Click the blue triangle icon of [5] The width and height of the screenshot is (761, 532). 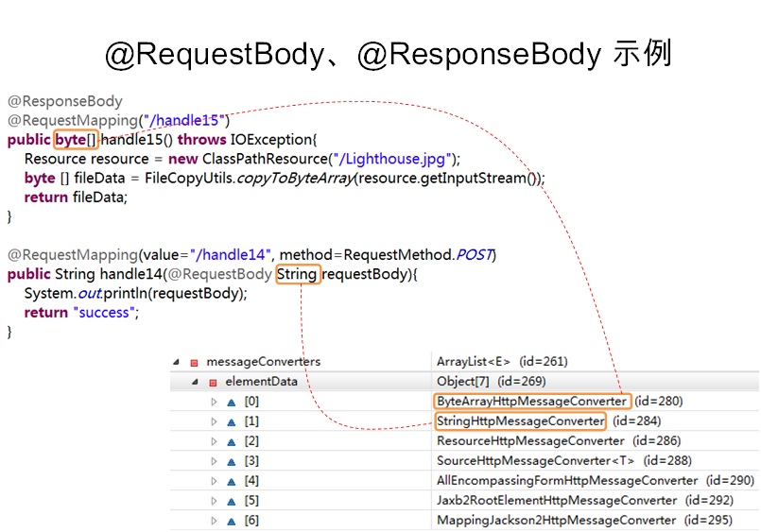pos(232,502)
